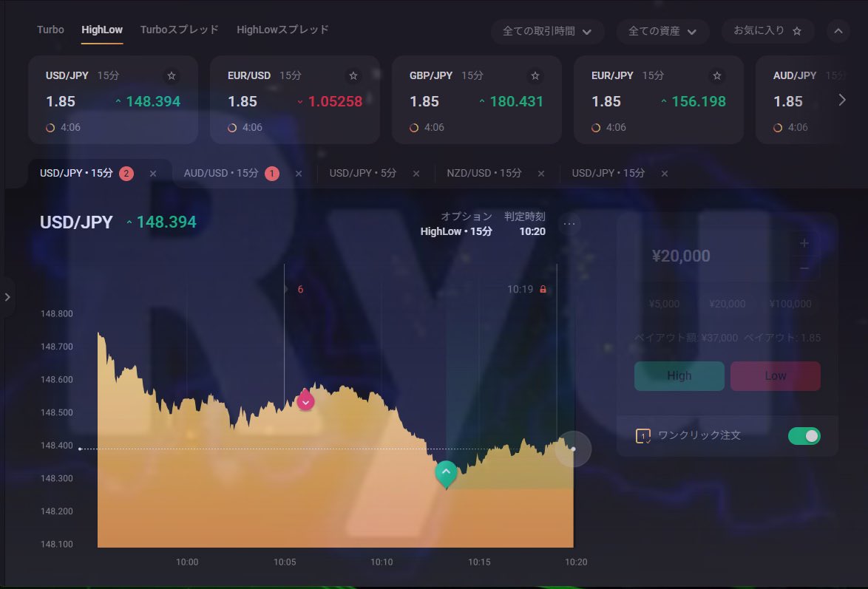Select the first USD/JPY・15分 chart tab
Image resolution: width=868 pixels, height=589 pixels.
(76, 173)
